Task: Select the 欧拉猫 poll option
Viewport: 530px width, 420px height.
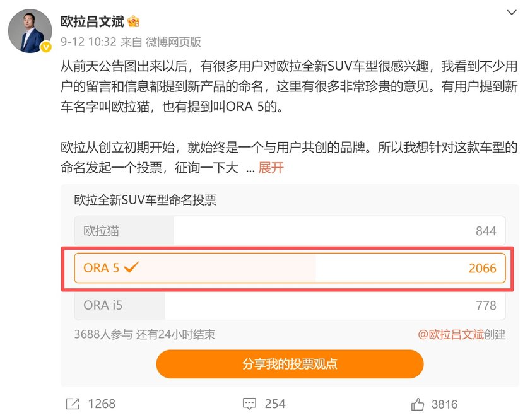Action: tap(290, 231)
